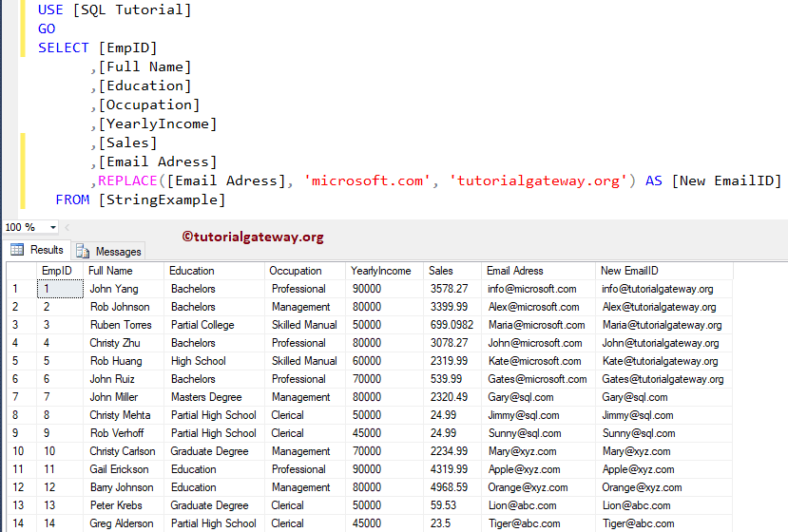Click the Results grid icon
The image size is (788, 532).
pos(17,250)
